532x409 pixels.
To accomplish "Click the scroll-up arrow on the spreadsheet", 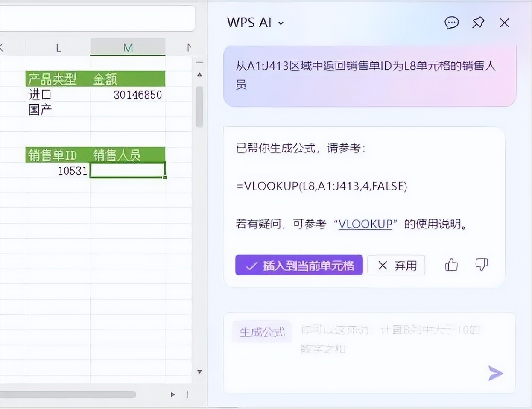I will pyautogui.click(x=199, y=74).
